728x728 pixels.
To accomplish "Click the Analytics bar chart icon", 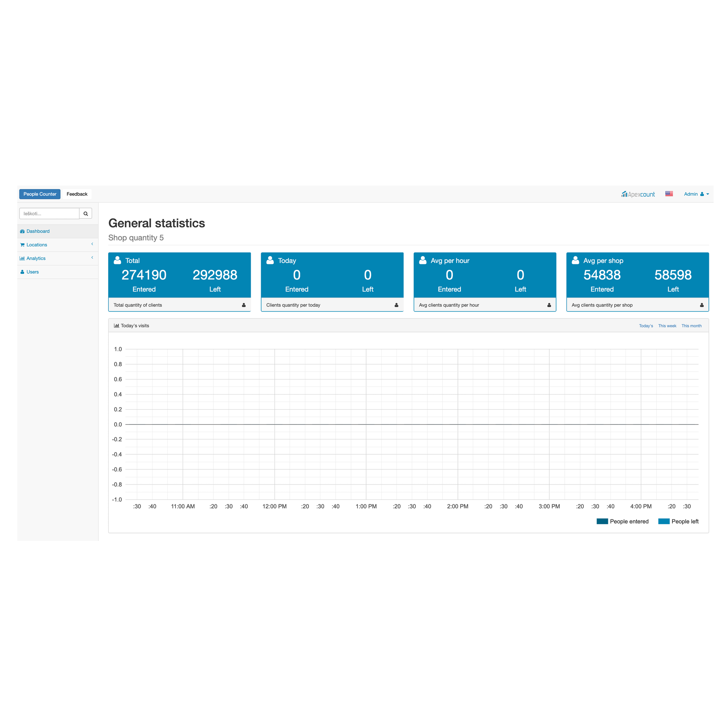I will (22, 259).
